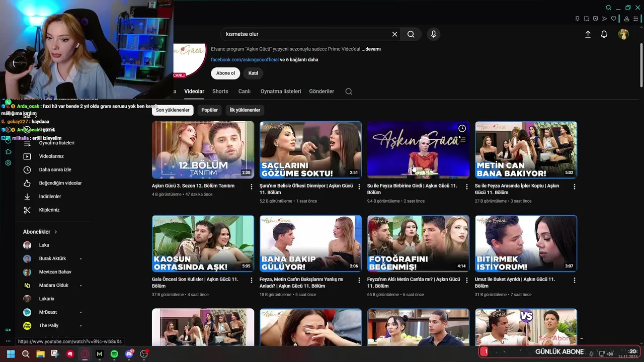The width and height of the screenshot is (644, 362).
Task: Switch to the Videolar tab
Action: [x=194, y=92]
